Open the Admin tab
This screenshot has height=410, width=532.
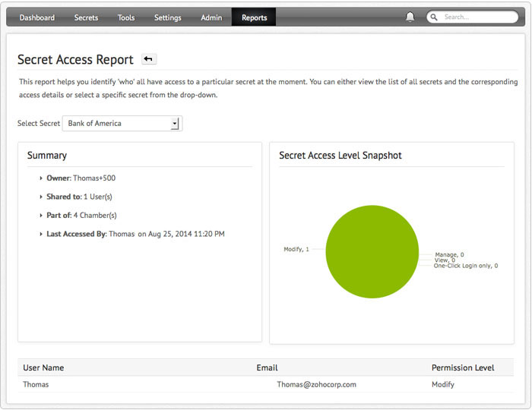(211, 17)
